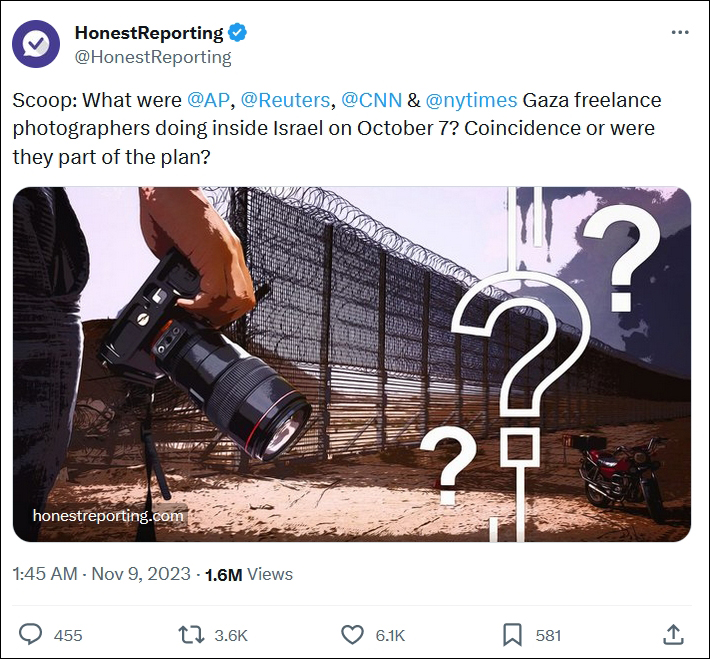Click the reply speech bubble icon
Screen dimensions: 710x659
click(x=30, y=635)
